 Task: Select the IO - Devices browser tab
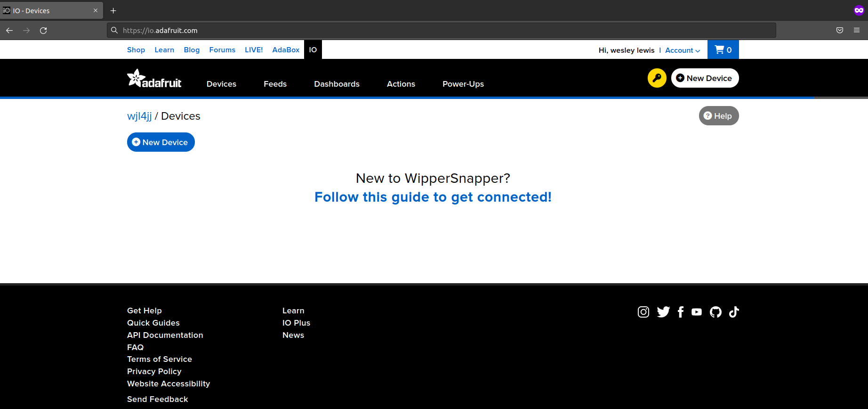[x=51, y=10]
